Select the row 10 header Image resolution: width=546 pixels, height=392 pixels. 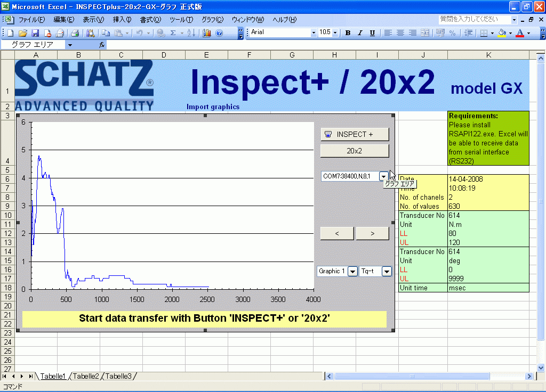pyautogui.click(x=7, y=215)
